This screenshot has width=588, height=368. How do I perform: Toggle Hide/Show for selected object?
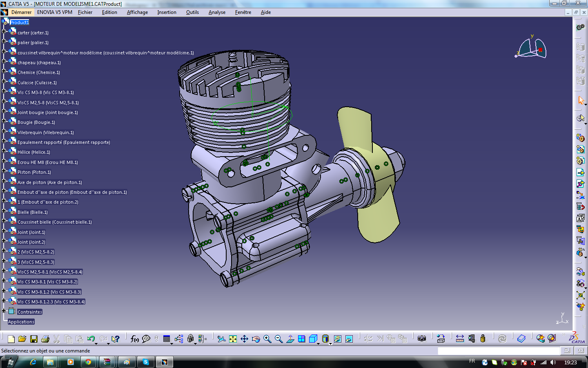tap(337, 339)
